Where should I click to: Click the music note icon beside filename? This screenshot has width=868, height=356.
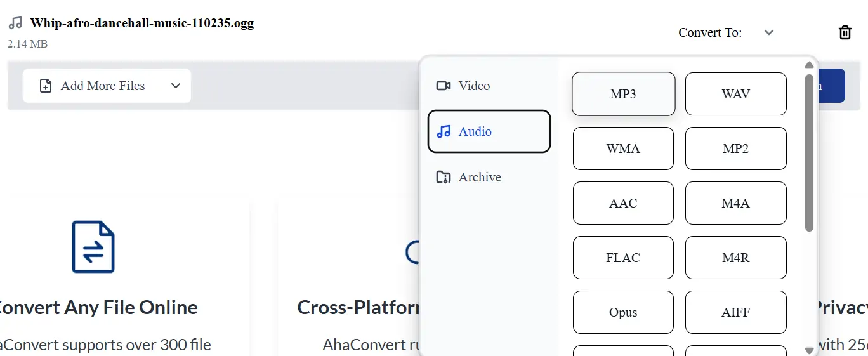click(x=15, y=23)
